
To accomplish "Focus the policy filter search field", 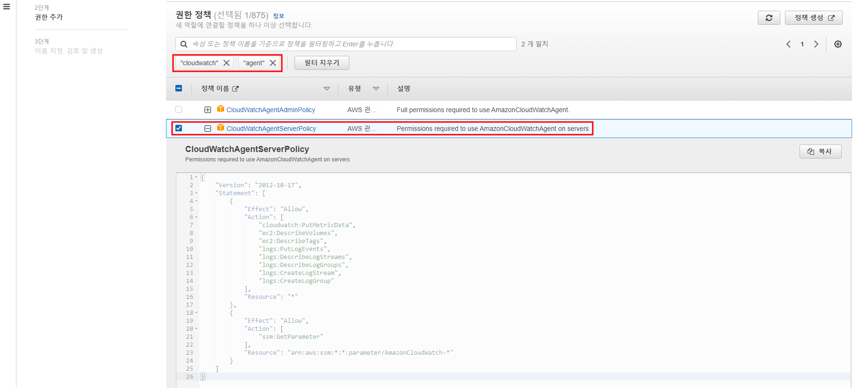I will pos(346,44).
